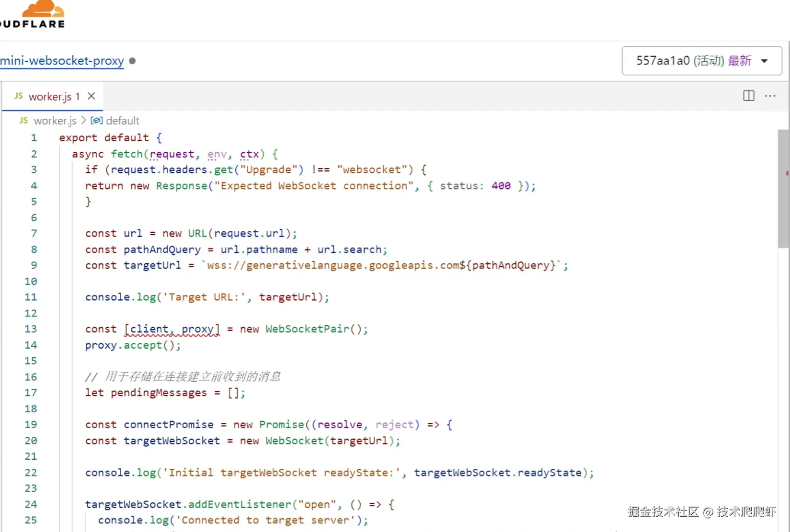Click 'proxy.accept();' on line 14

point(133,345)
